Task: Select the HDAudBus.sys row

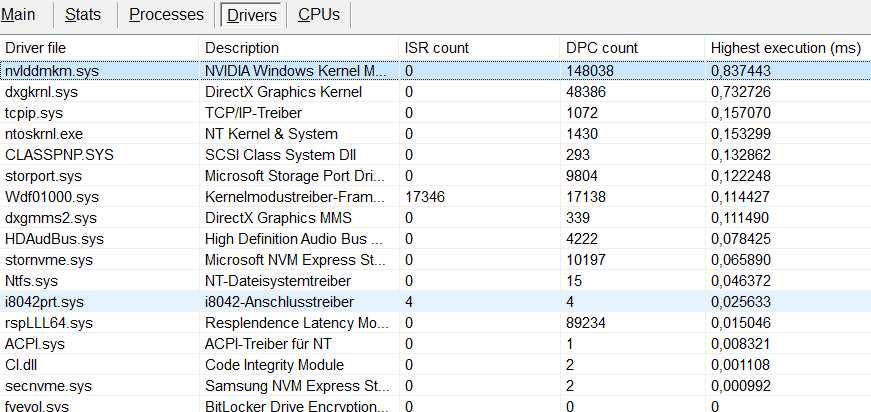Action: (x=436, y=239)
